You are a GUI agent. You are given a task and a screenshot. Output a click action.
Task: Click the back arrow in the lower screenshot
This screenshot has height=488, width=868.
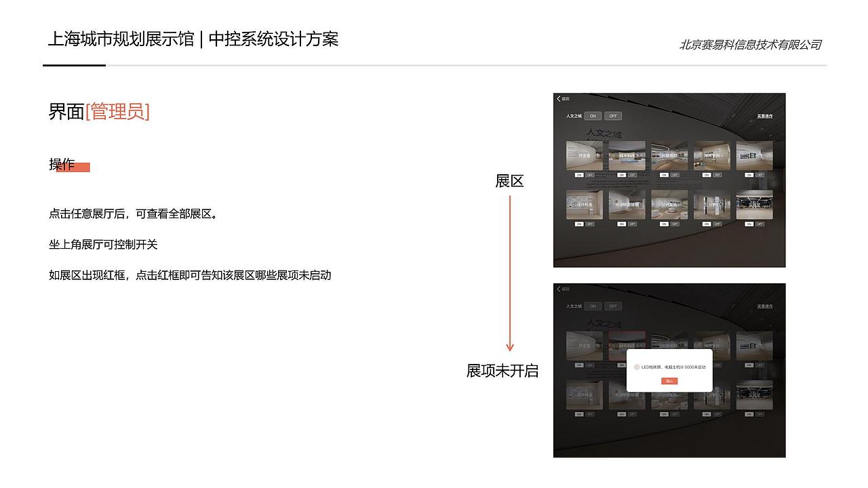click(x=559, y=289)
